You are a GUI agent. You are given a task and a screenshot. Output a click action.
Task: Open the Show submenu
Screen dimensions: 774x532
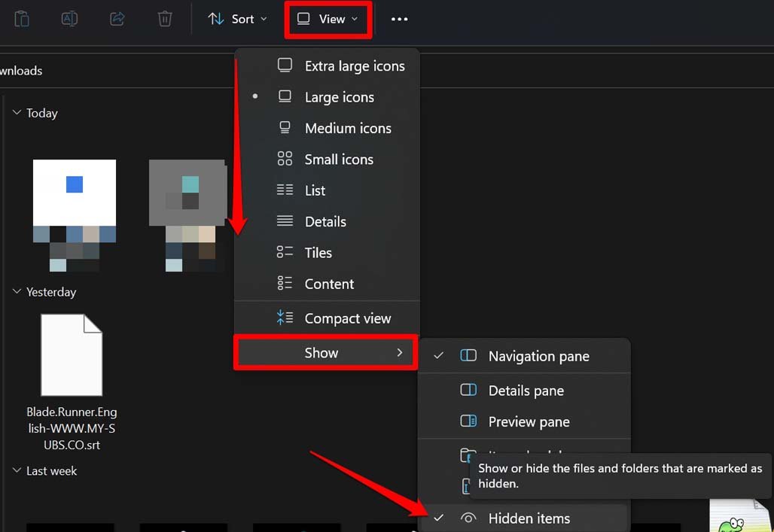322,352
